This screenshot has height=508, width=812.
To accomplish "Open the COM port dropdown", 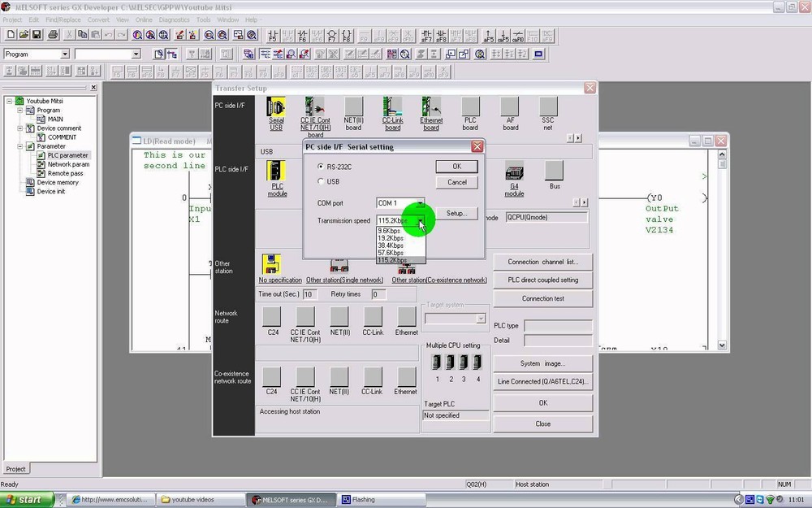I will (x=420, y=203).
